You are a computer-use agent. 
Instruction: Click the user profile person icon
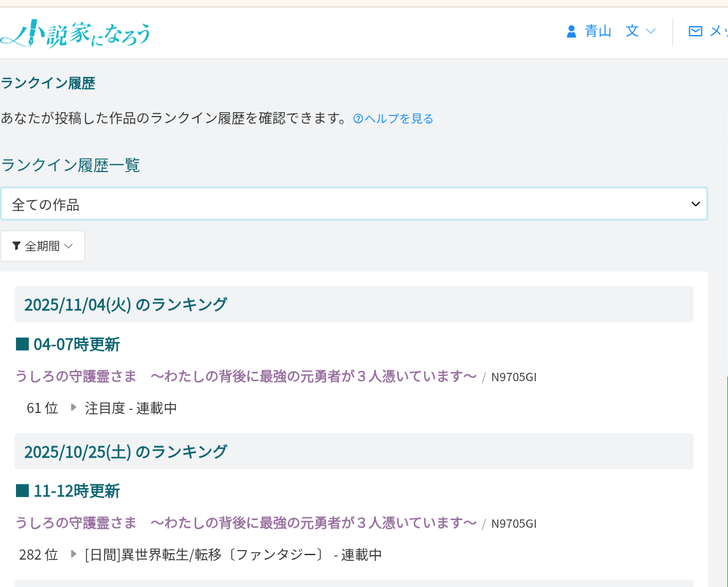tap(571, 31)
